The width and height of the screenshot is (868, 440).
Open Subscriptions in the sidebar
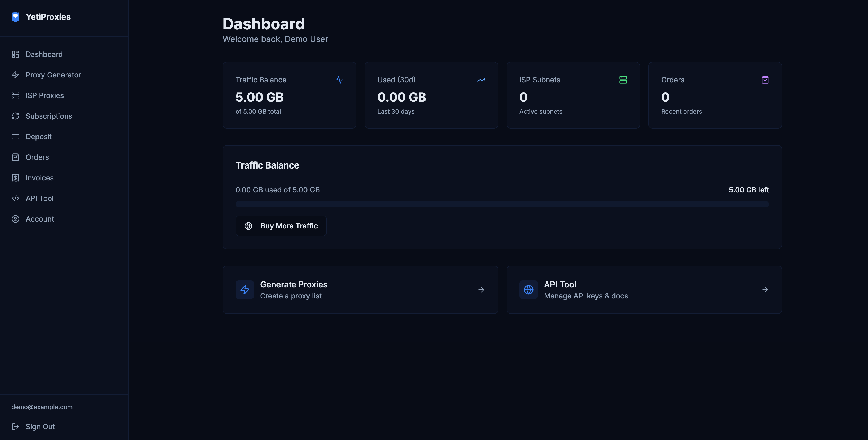point(64,116)
